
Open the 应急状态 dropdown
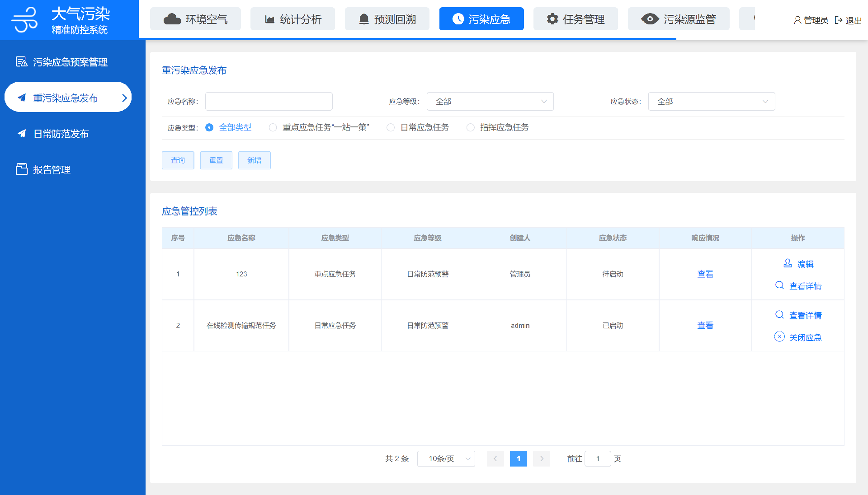pyautogui.click(x=711, y=102)
